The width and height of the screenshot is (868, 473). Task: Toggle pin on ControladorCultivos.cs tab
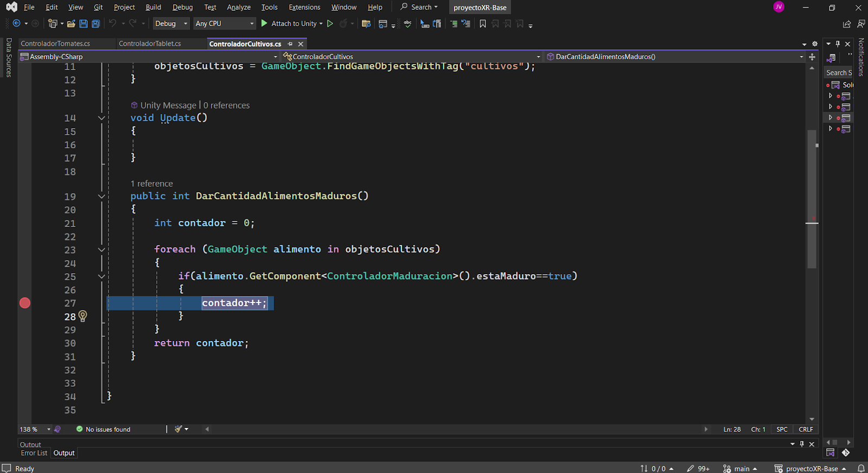[x=290, y=44]
